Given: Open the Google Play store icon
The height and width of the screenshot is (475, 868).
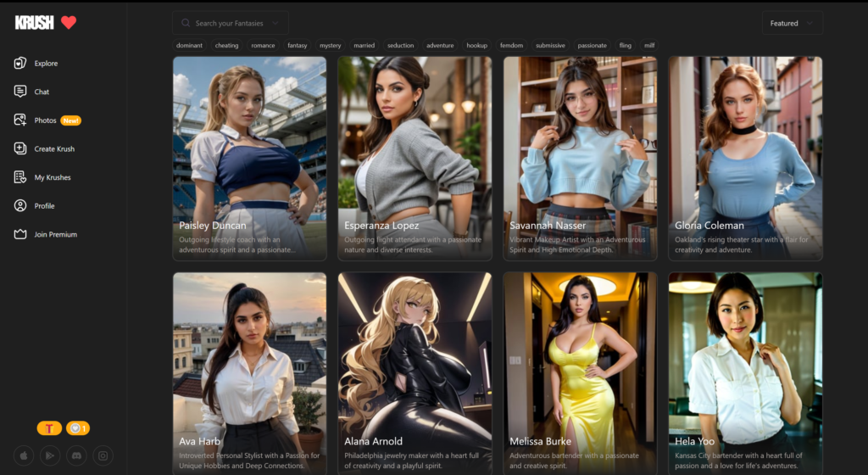Looking at the screenshot, I should (x=50, y=455).
